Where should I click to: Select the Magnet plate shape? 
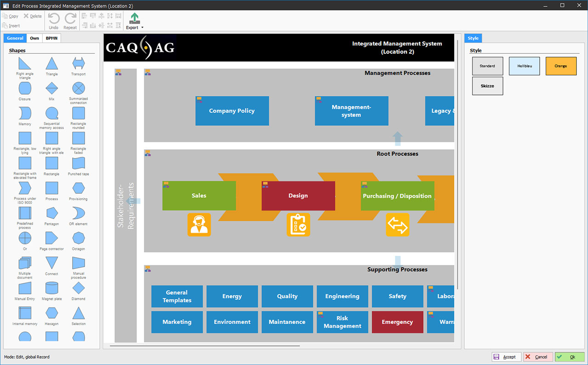(52, 288)
